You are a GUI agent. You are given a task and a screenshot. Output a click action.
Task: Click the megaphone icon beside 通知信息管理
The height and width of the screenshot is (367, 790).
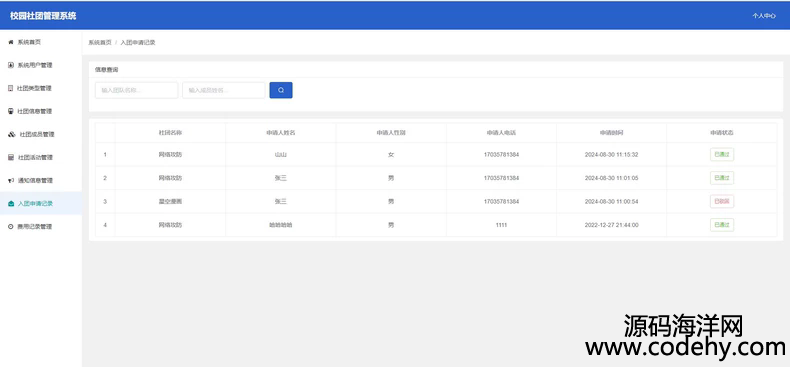click(11, 180)
